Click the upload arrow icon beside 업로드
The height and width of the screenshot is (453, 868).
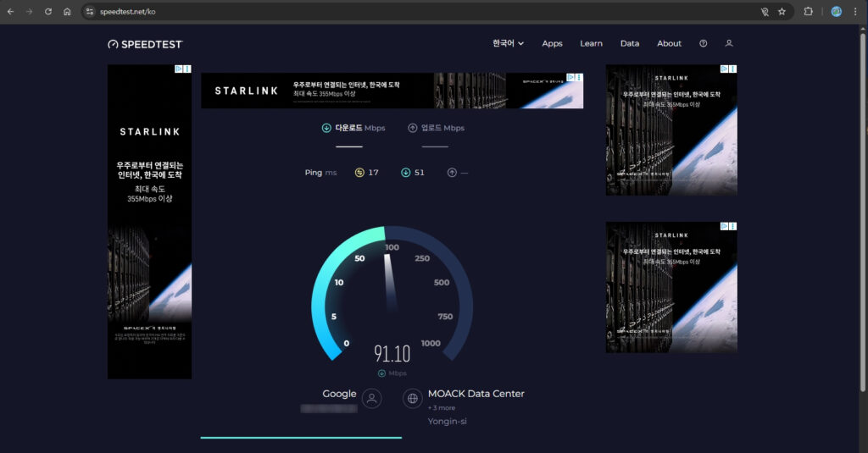(413, 128)
